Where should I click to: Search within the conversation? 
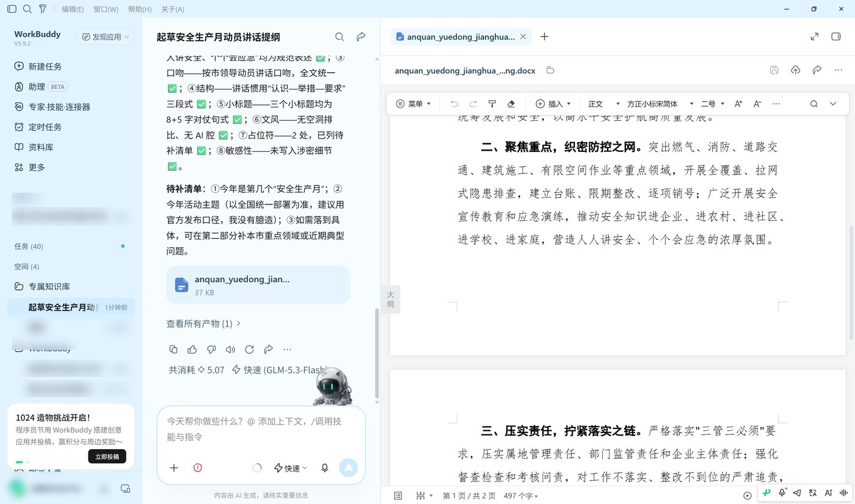click(x=340, y=37)
